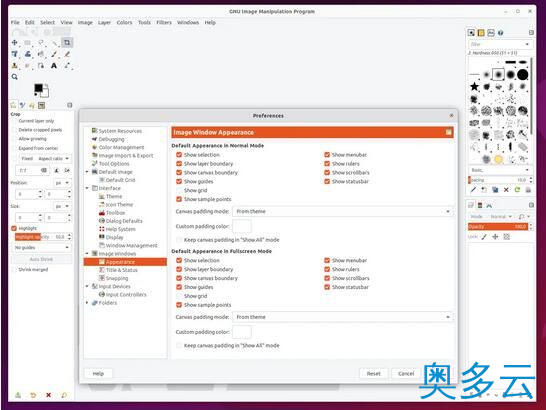Toggle Show rulers in Fullscreen Mode
Screen dimensions: 546x410
click(327, 269)
